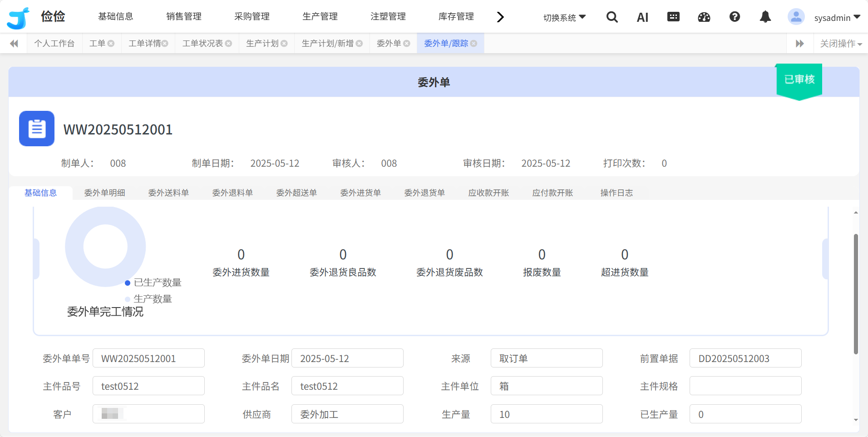Toggle 生产数量 legend item
868x437 pixels.
click(x=149, y=299)
